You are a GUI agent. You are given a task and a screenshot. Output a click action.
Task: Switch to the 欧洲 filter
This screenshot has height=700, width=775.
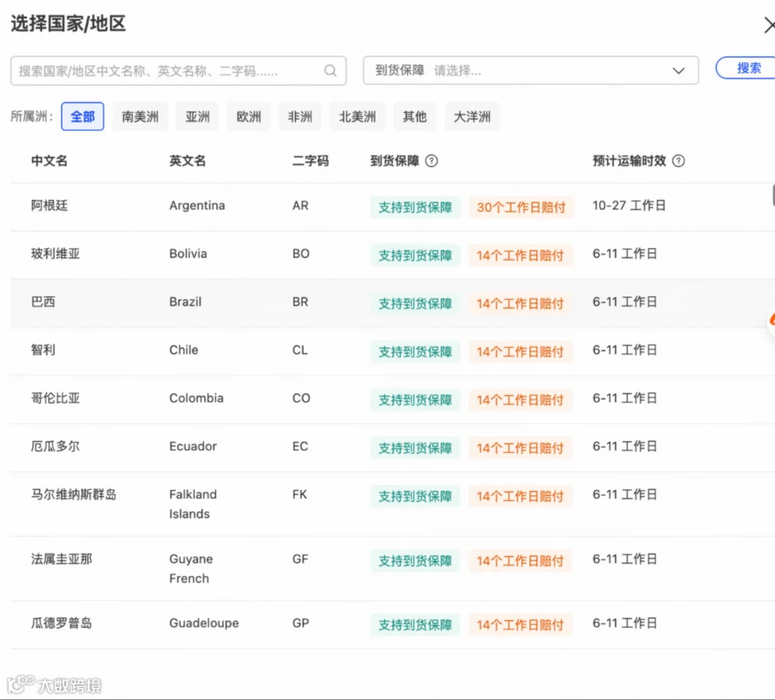point(249,117)
